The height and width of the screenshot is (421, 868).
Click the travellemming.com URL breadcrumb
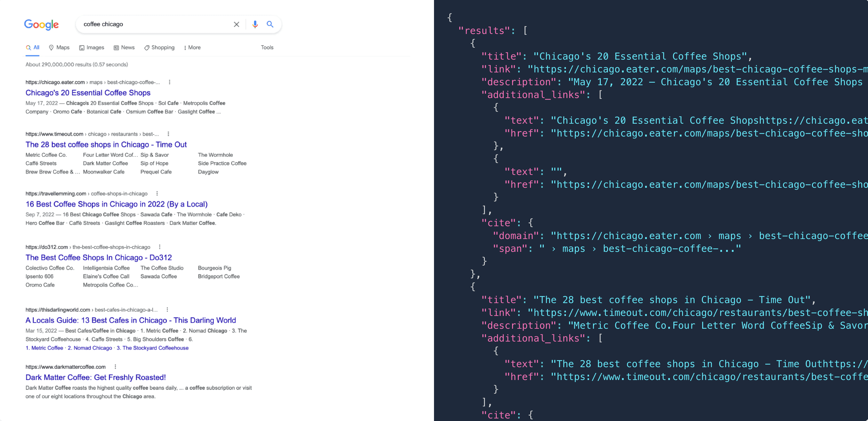click(x=87, y=193)
